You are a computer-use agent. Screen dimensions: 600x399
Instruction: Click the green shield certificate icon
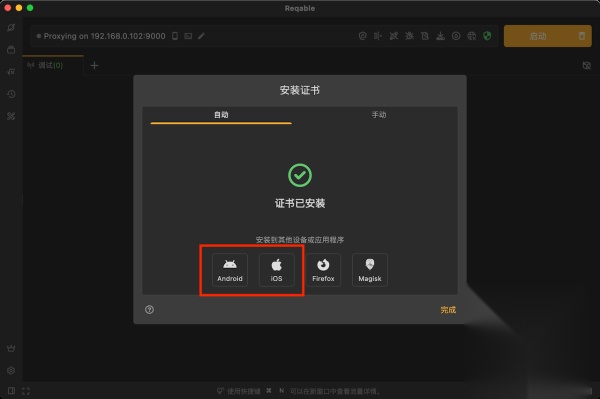point(487,36)
